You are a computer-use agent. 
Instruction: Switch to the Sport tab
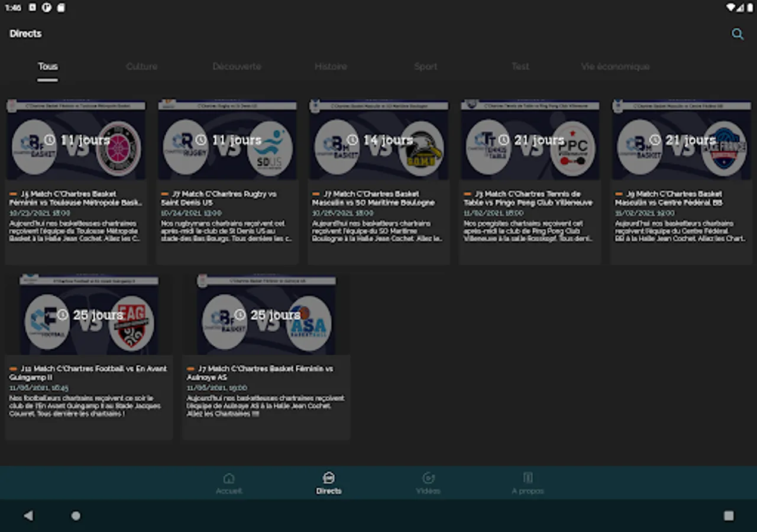(x=426, y=66)
